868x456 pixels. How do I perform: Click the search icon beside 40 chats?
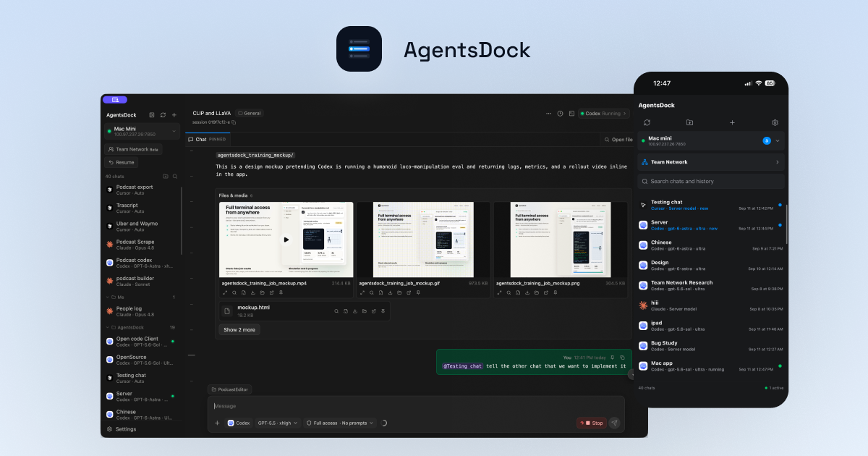coord(174,176)
